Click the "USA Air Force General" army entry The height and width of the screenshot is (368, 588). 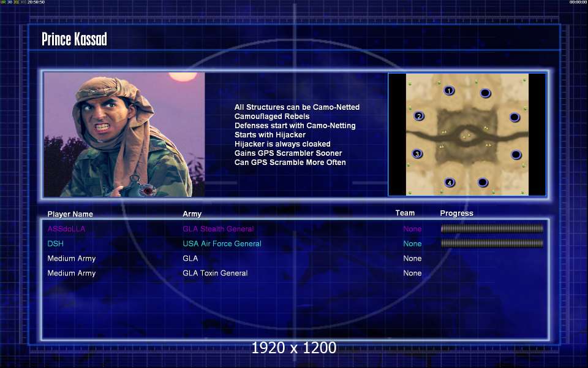[x=222, y=243]
